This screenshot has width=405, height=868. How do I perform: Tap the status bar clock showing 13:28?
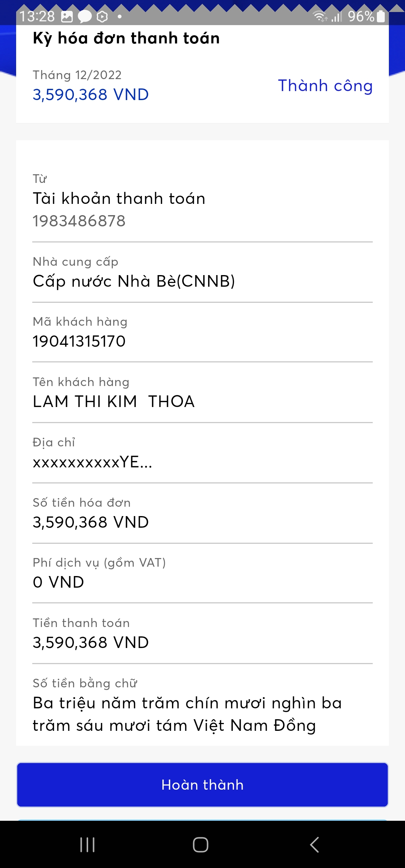click(37, 16)
